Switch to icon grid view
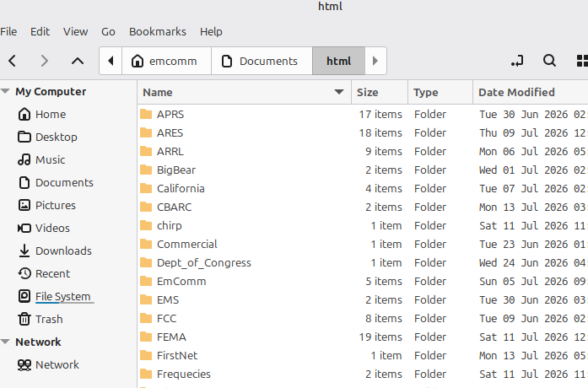588x388 pixels. (582, 61)
